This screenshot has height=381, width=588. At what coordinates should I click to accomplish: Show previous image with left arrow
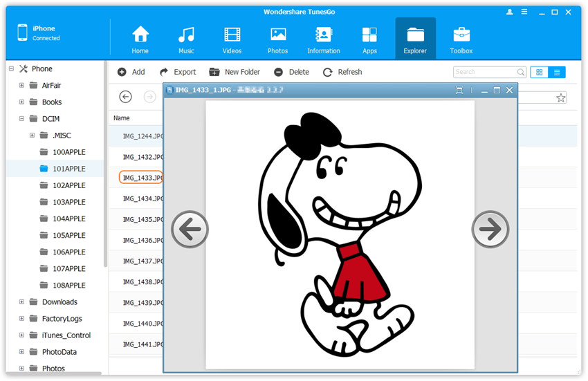(x=190, y=229)
